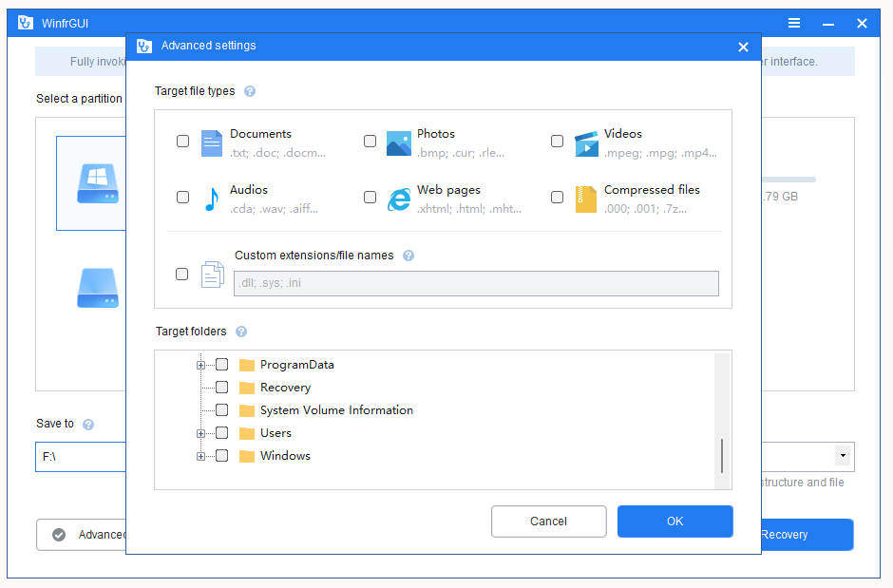
Task: Click help icon beside Target file types
Action: (x=250, y=92)
